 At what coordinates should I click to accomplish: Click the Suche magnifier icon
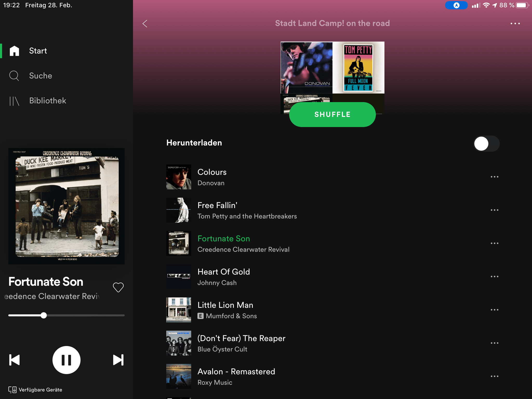pyautogui.click(x=14, y=76)
